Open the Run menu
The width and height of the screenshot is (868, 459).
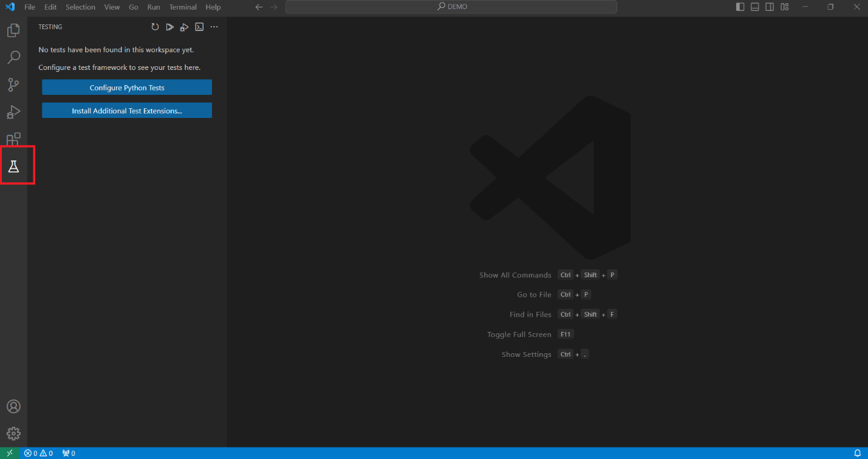tap(154, 7)
